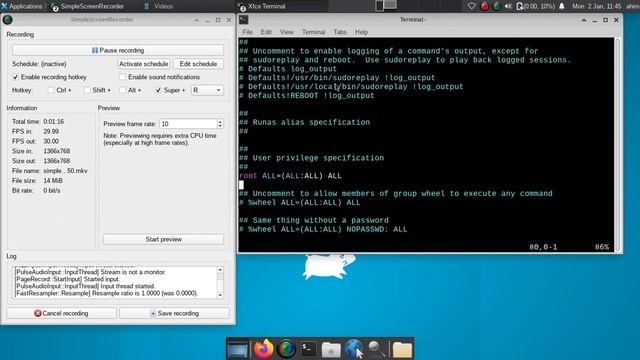Open the beige folder in the dock
Screen dimensions: 640x360
pyautogui.click(x=402, y=350)
